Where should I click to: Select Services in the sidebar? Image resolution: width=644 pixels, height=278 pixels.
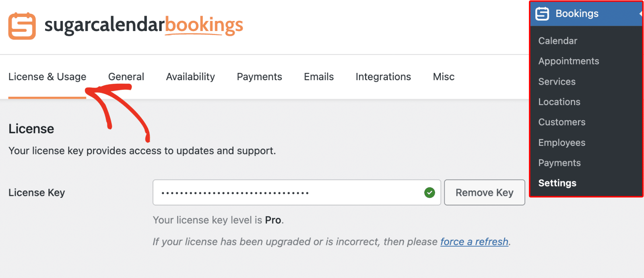[x=557, y=81]
